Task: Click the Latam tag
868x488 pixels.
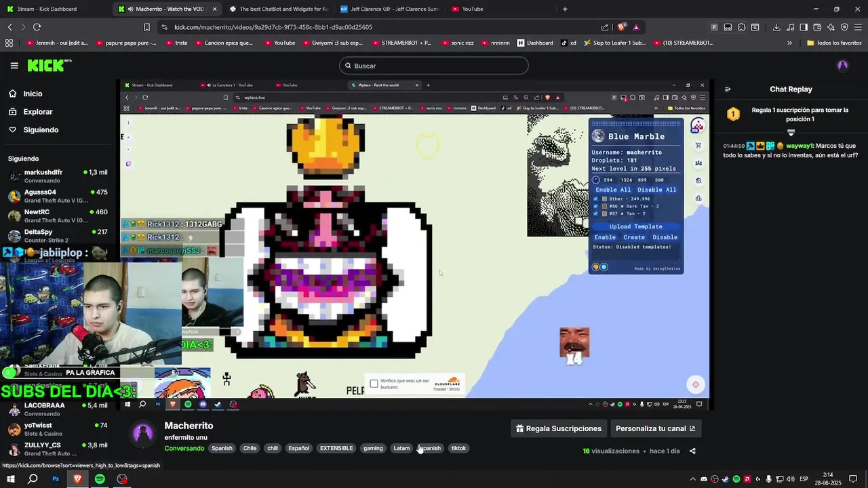Action: pos(401,448)
